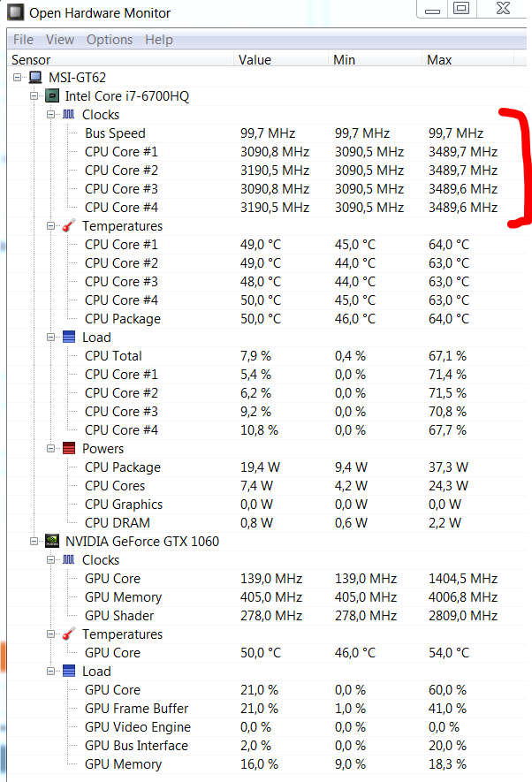Collapse the NVIDIA GeForce GTX 1060 node
This screenshot has height=782, width=532.
[34, 541]
